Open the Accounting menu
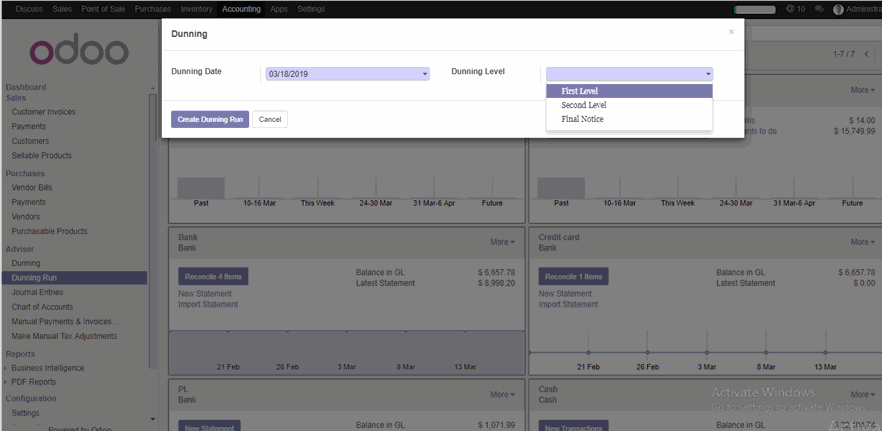The image size is (882, 431). point(241,9)
